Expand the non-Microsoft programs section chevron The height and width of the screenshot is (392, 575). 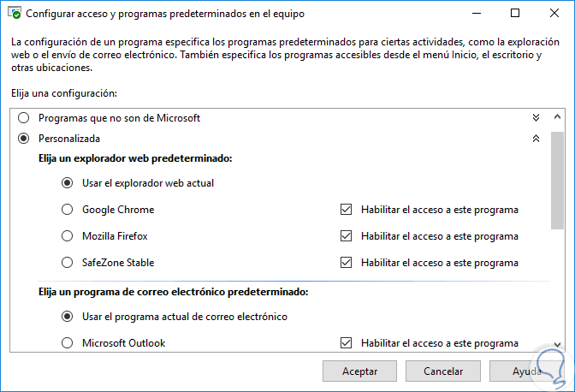pos(536,117)
